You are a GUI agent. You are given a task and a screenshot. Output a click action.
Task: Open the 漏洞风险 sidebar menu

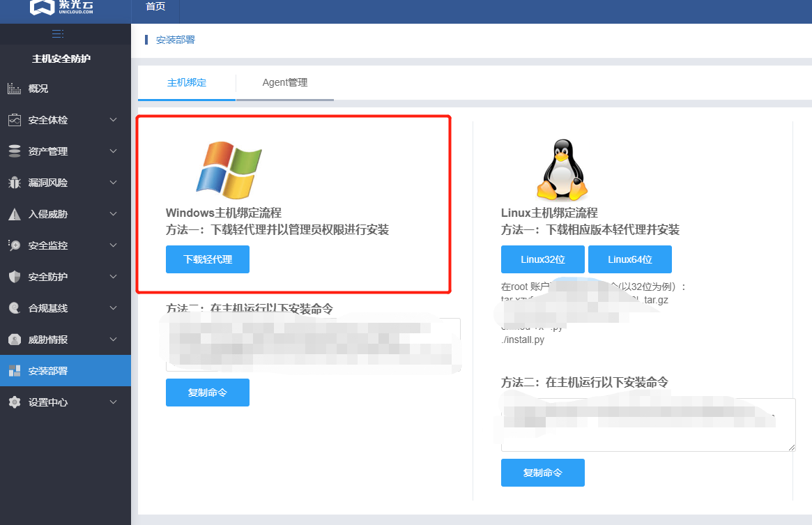(66, 183)
